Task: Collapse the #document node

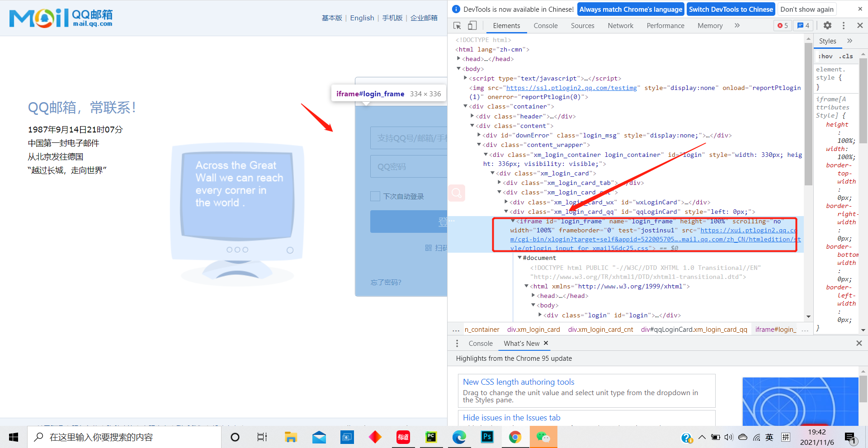Action: tap(519, 258)
